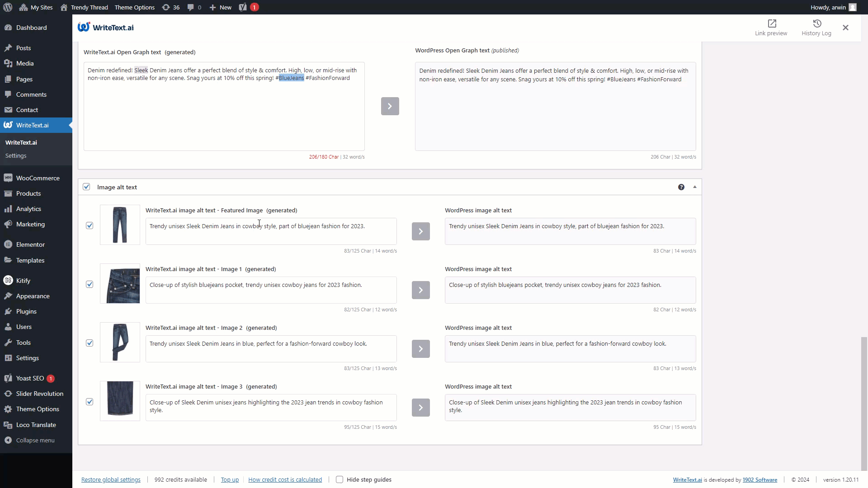868x488 pixels.
Task: Open the Link preview panel
Action: (771, 27)
